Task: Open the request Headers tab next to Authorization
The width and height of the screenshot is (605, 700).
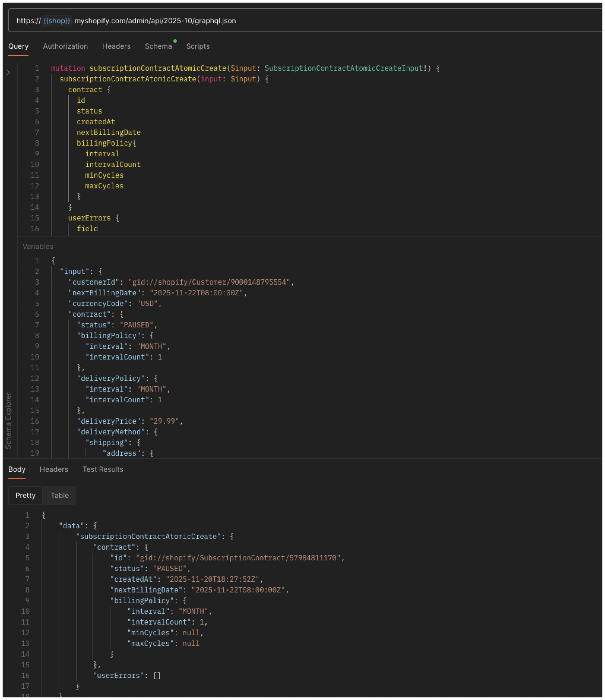Action: 116,46
